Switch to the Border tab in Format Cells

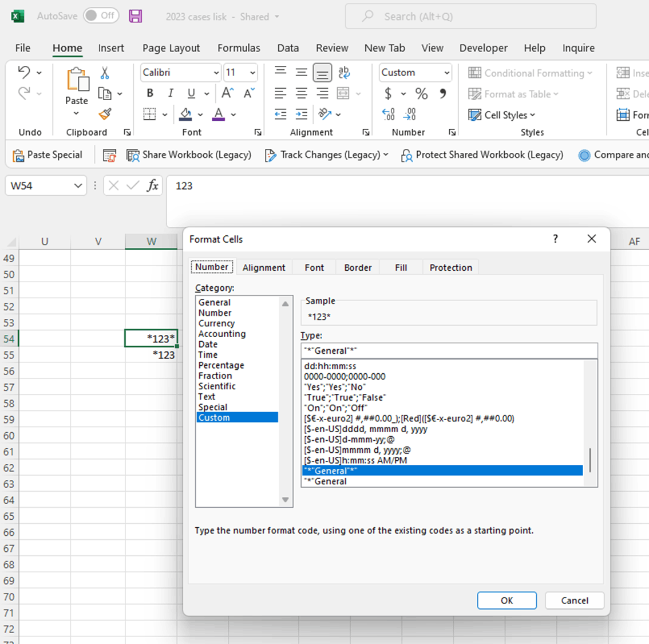click(x=358, y=268)
